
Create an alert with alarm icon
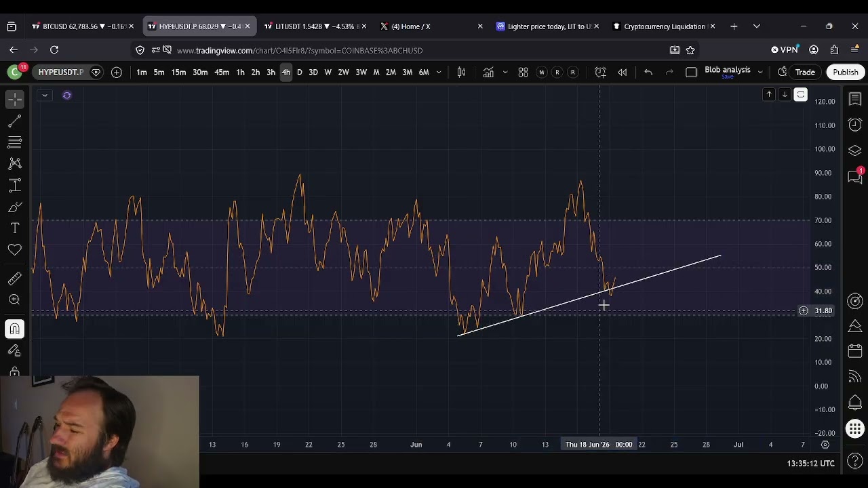pos(600,72)
